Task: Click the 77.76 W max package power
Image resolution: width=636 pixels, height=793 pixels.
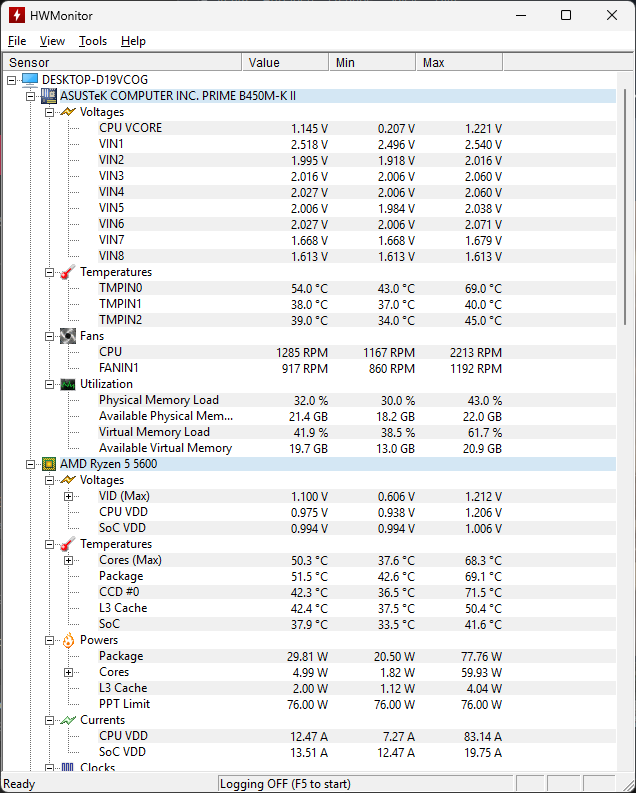Action: (x=481, y=656)
